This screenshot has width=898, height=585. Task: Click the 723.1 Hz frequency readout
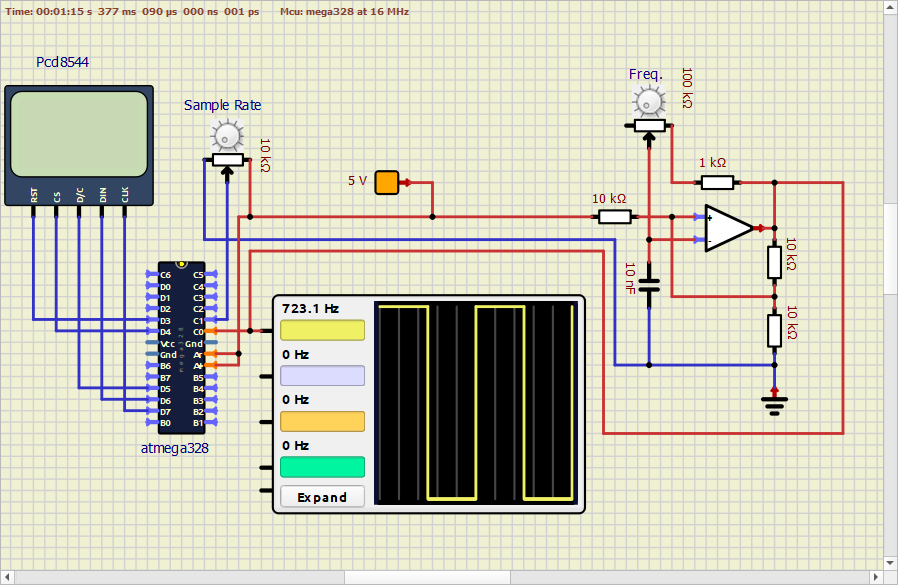pos(310,308)
